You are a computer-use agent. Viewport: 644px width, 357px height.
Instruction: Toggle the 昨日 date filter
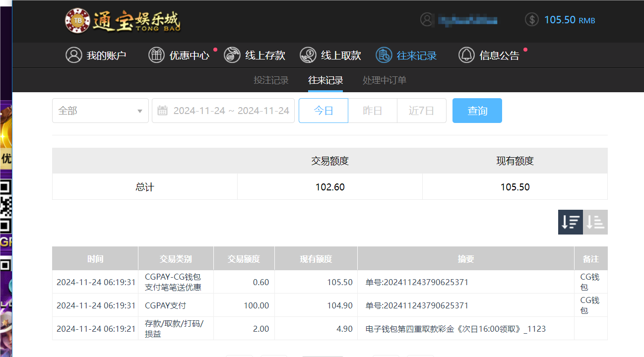372,110
